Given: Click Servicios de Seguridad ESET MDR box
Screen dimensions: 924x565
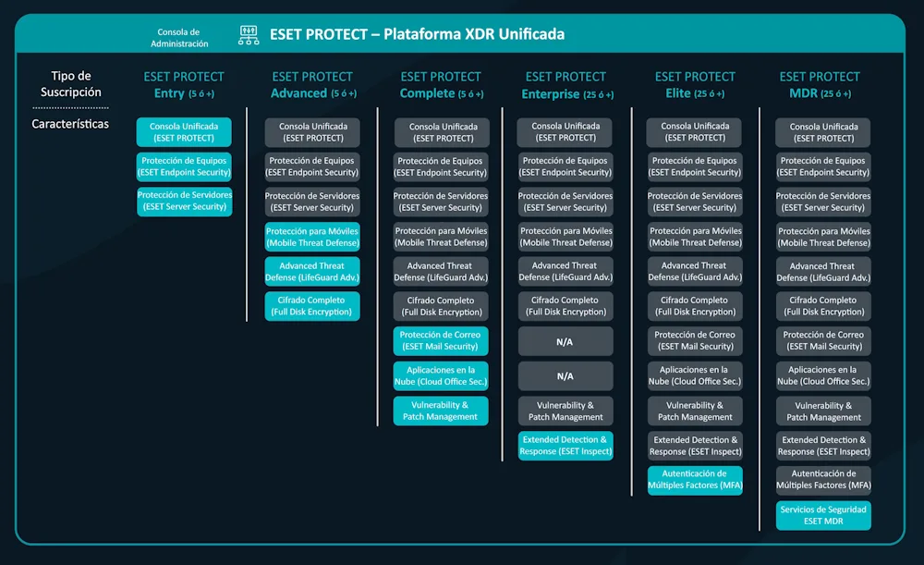Looking at the screenshot, I should 823,515.
